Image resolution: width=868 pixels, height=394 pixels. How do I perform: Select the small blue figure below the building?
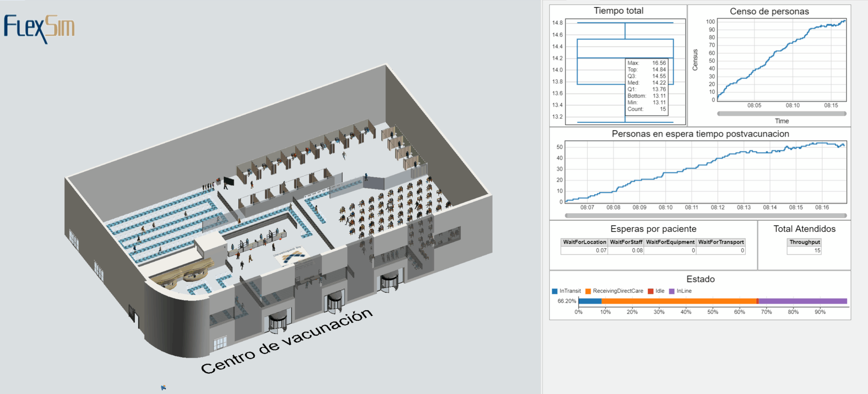tap(163, 388)
